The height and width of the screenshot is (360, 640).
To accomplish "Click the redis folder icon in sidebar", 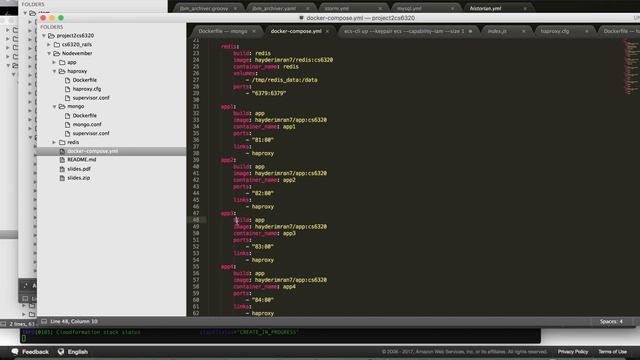I will [x=62, y=142].
